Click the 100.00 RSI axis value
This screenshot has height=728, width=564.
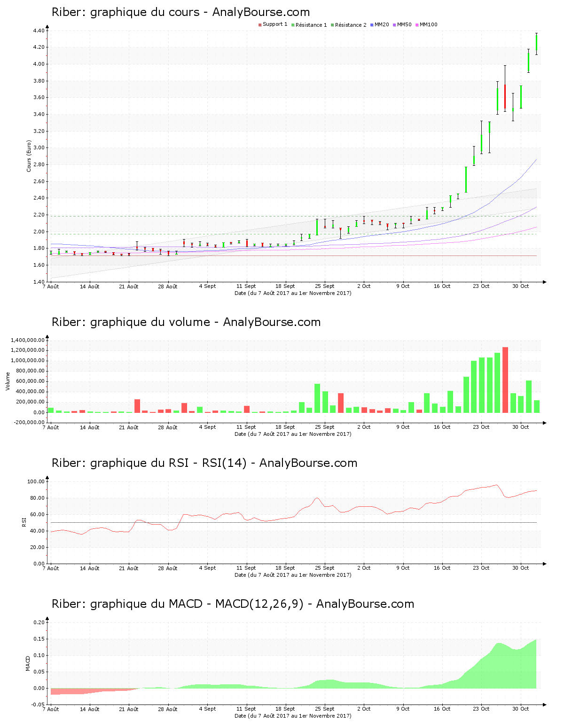[36, 481]
